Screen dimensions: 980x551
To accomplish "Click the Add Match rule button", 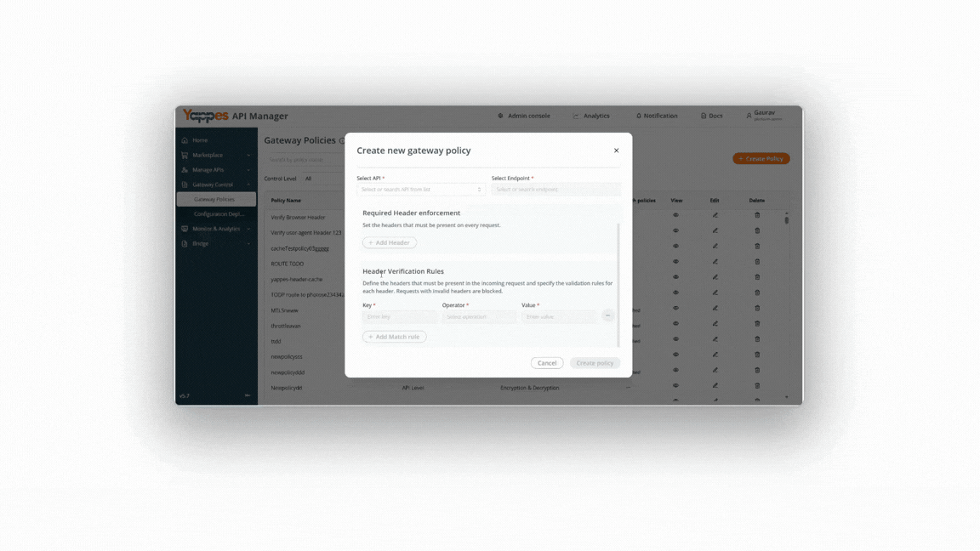I will tap(395, 337).
